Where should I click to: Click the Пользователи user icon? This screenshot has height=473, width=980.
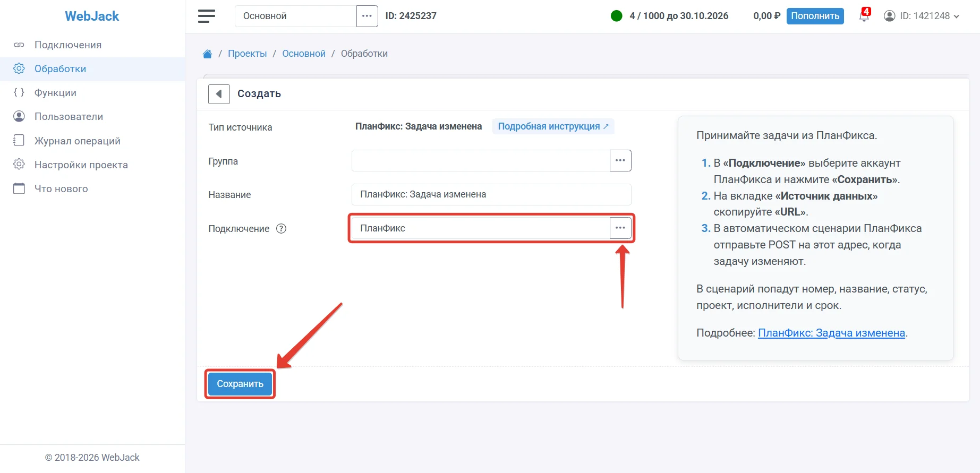(x=19, y=116)
